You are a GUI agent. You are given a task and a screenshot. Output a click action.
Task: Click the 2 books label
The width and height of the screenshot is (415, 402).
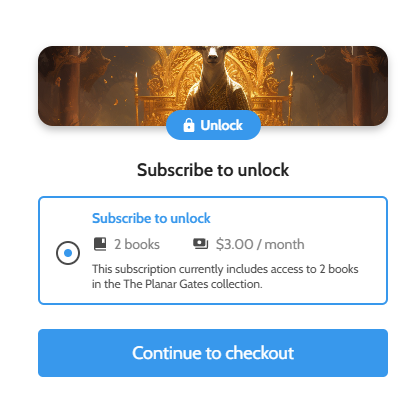click(x=137, y=244)
